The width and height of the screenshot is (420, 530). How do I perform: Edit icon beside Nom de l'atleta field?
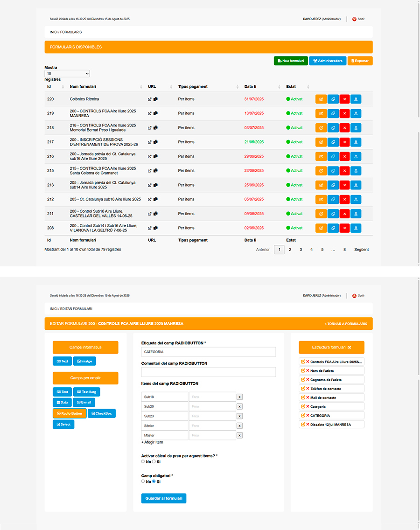tap(303, 371)
